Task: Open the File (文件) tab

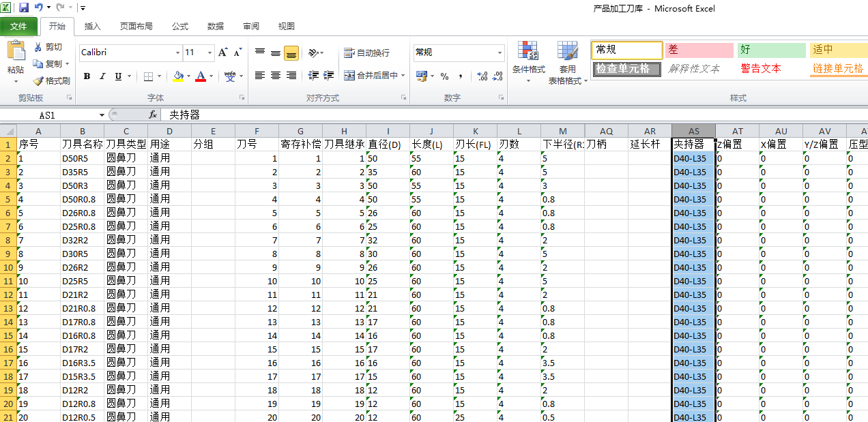Action: tap(18, 27)
